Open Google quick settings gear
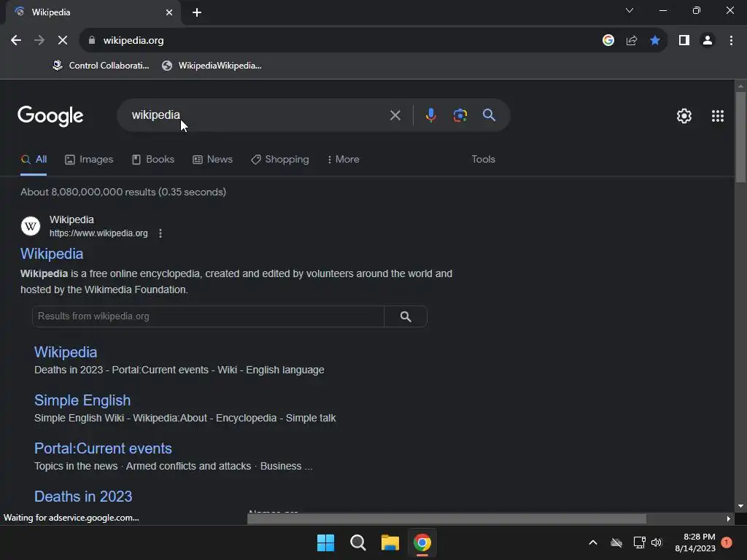This screenshot has width=747, height=560. tap(684, 116)
